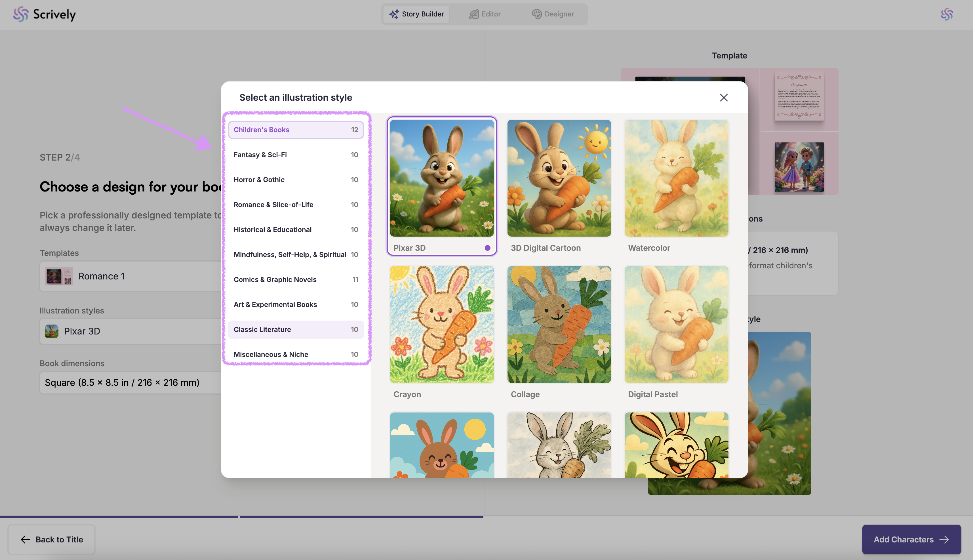
Task: Click the Back to Title button
Action: [x=52, y=539]
